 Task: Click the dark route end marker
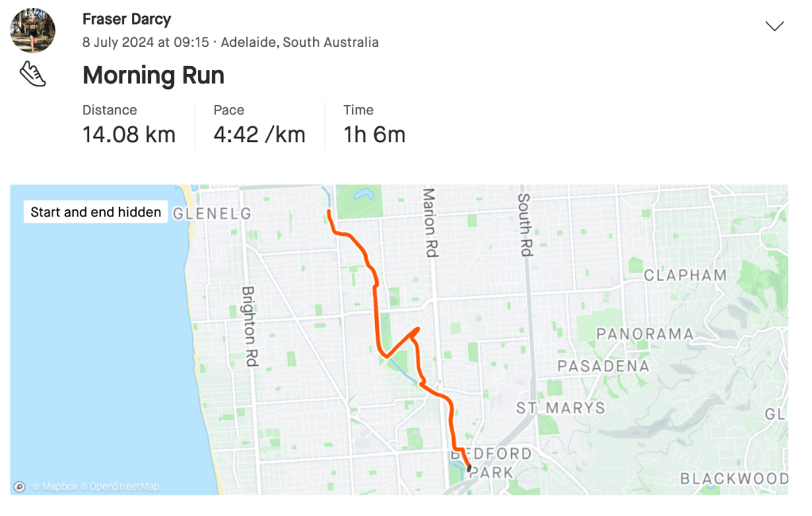tap(470, 469)
